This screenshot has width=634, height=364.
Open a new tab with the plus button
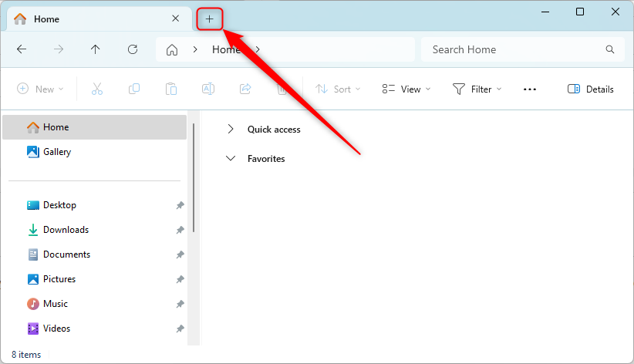[210, 19]
